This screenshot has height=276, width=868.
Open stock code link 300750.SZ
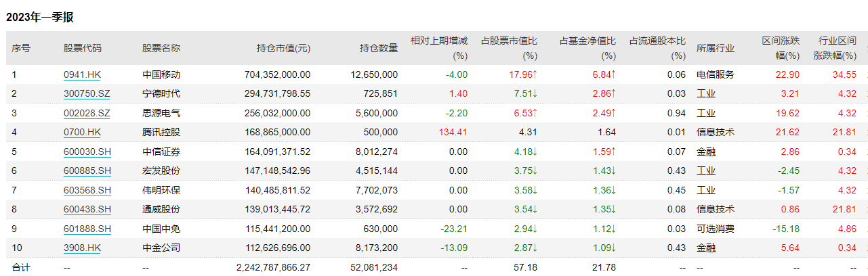(87, 93)
